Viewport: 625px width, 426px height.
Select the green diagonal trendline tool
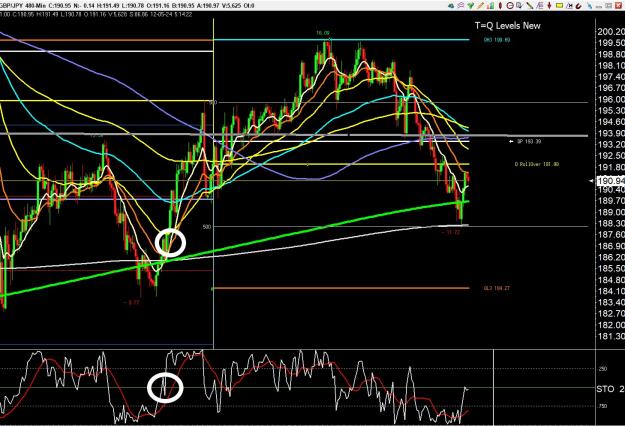click(x=530, y=6)
